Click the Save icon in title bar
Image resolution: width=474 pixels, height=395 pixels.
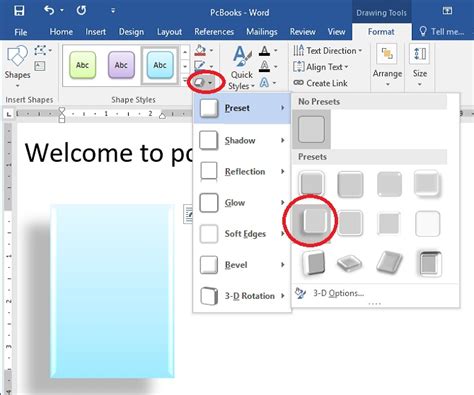click(x=19, y=11)
